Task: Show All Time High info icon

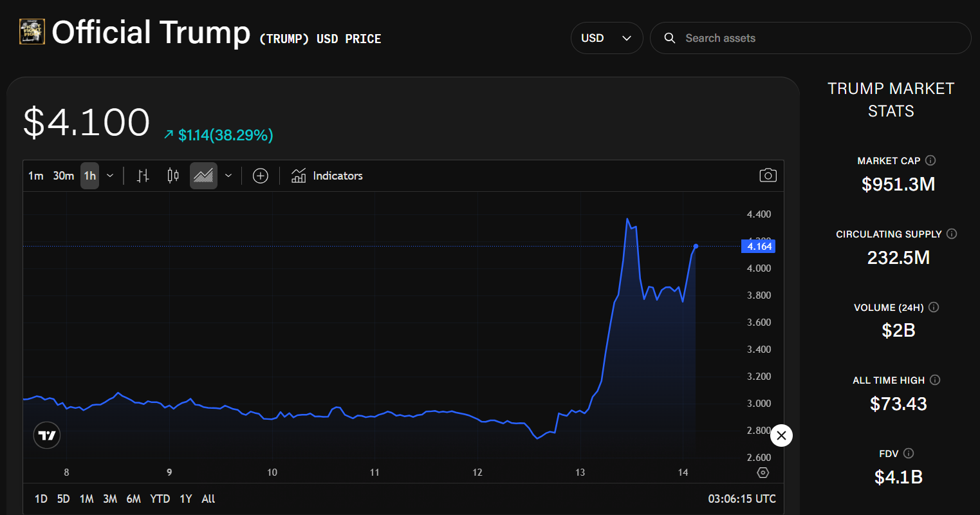Action: point(935,380)
